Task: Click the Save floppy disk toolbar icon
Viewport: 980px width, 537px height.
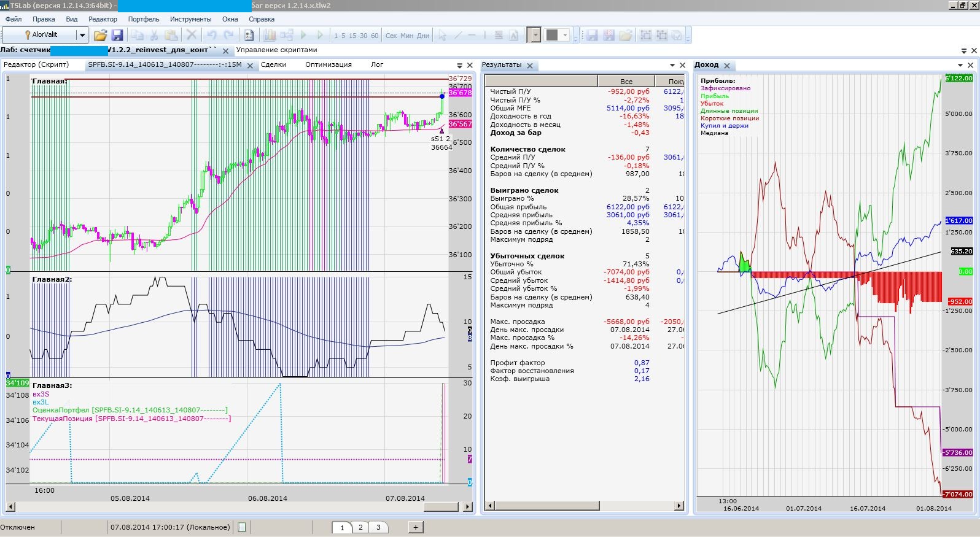Action: (x=117, y=36)
